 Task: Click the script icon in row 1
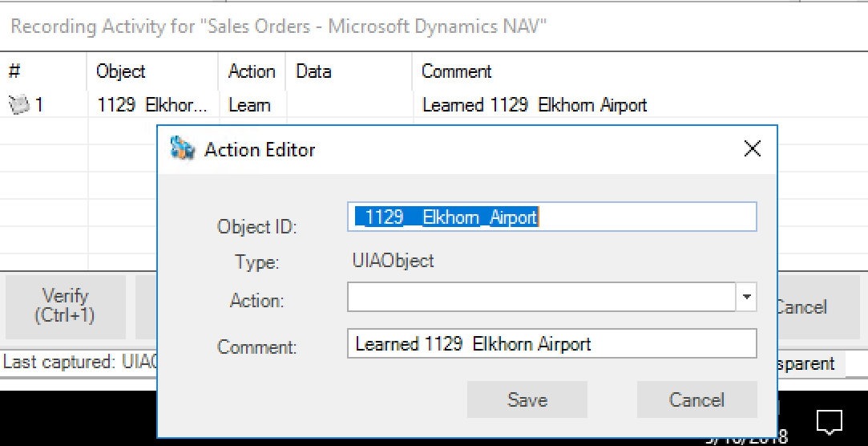pos(18,105)
